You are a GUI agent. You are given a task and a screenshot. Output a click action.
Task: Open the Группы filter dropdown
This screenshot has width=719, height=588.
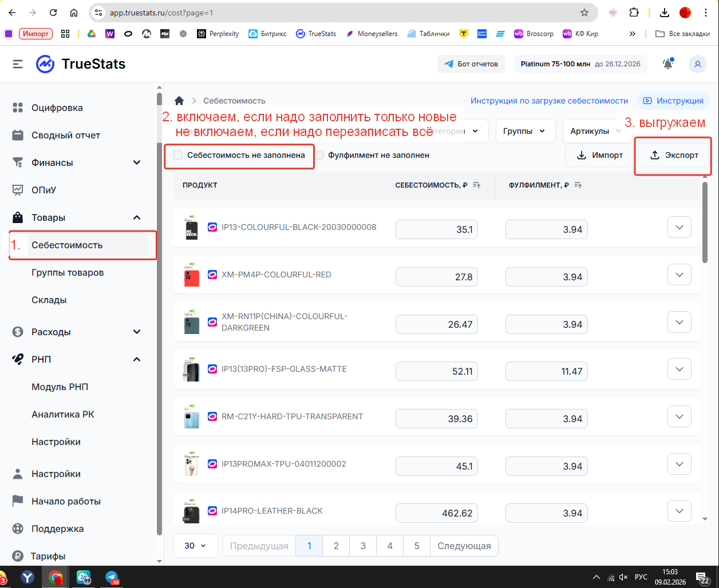525,131
